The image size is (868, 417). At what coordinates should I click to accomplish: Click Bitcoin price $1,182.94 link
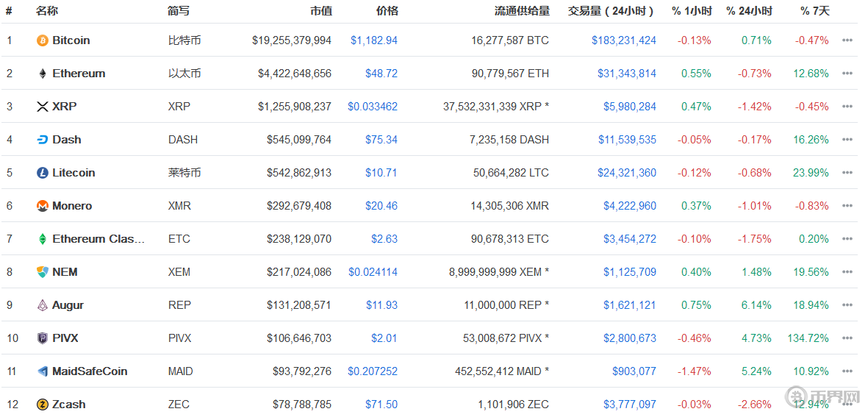[373, 40]
